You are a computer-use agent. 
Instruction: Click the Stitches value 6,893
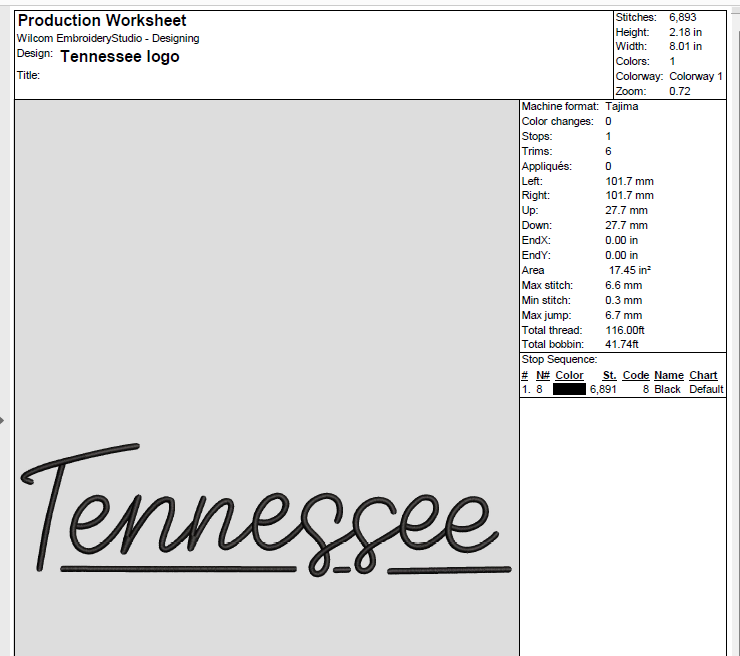pyautogui.click(x=682, y=17)
